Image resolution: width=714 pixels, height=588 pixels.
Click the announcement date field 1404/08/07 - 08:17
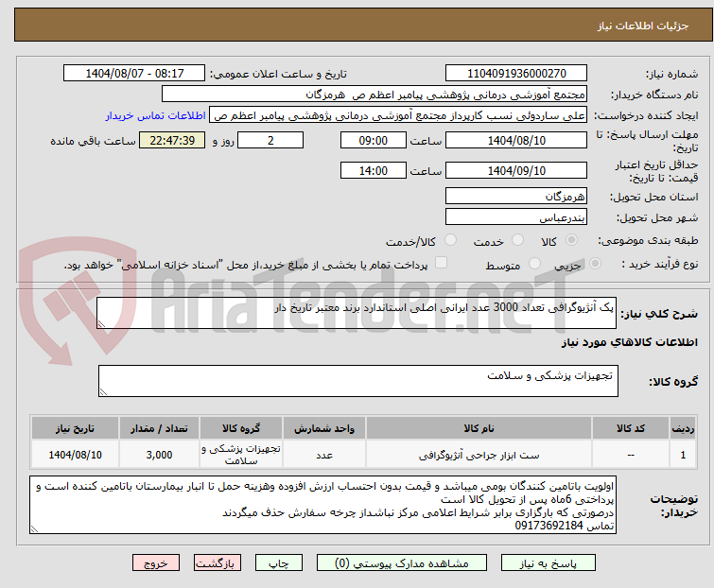click(134, 74)
